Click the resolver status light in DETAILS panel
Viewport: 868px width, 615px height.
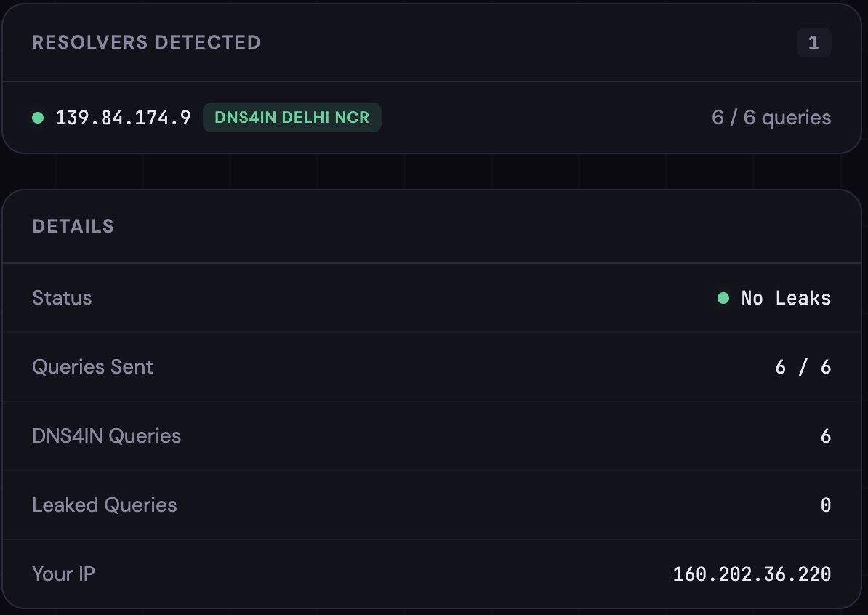click(x=723, y=298)
